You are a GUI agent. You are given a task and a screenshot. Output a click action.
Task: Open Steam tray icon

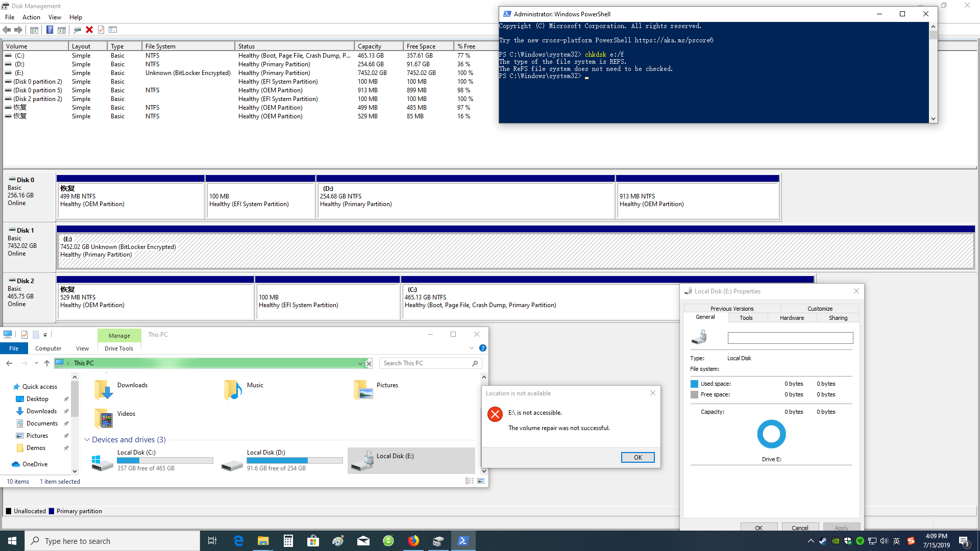point(823,541)
